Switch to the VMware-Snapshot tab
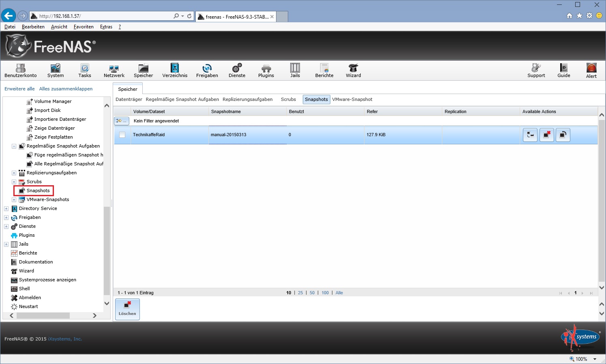 (352, 99)
